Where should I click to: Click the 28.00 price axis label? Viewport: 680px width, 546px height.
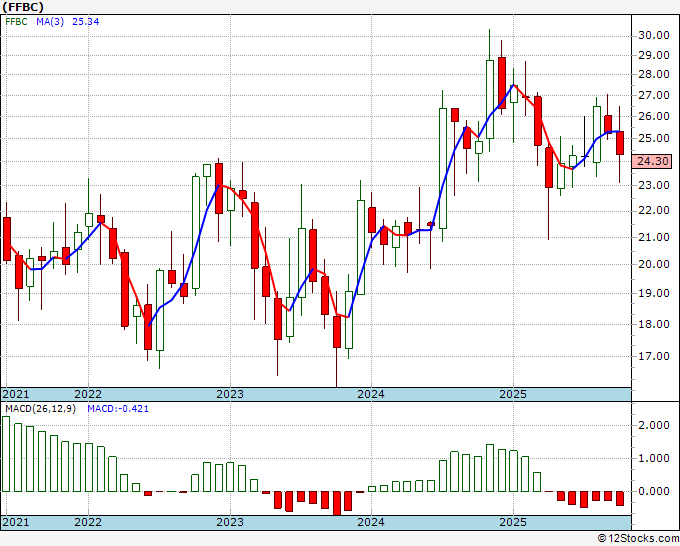coord(654,74)
